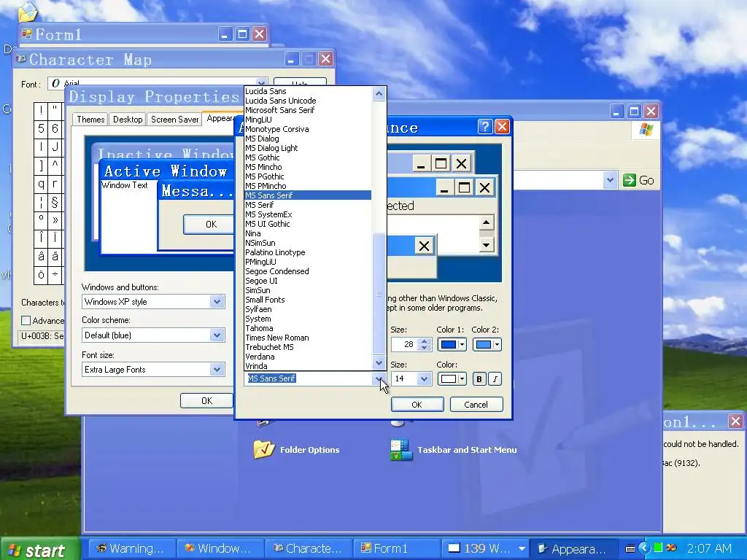Pick Sylfaen from font list

[308, 309]
